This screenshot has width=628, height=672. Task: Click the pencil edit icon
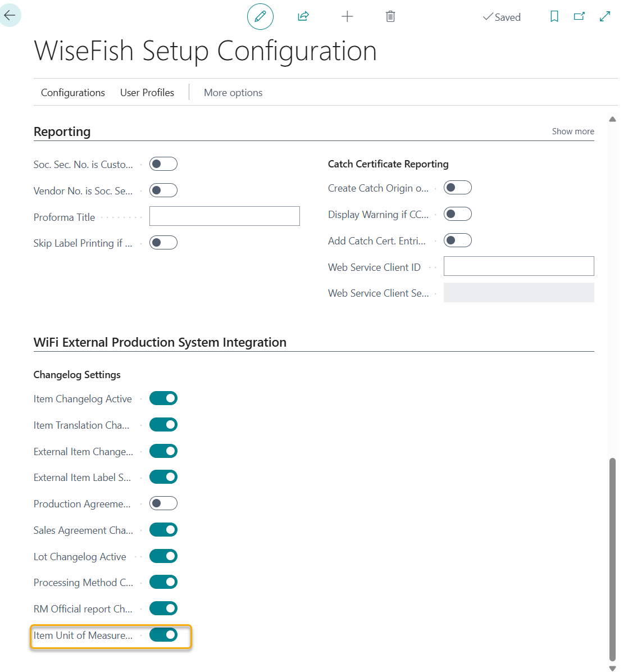pyautogui.click(x=260, y=16)
